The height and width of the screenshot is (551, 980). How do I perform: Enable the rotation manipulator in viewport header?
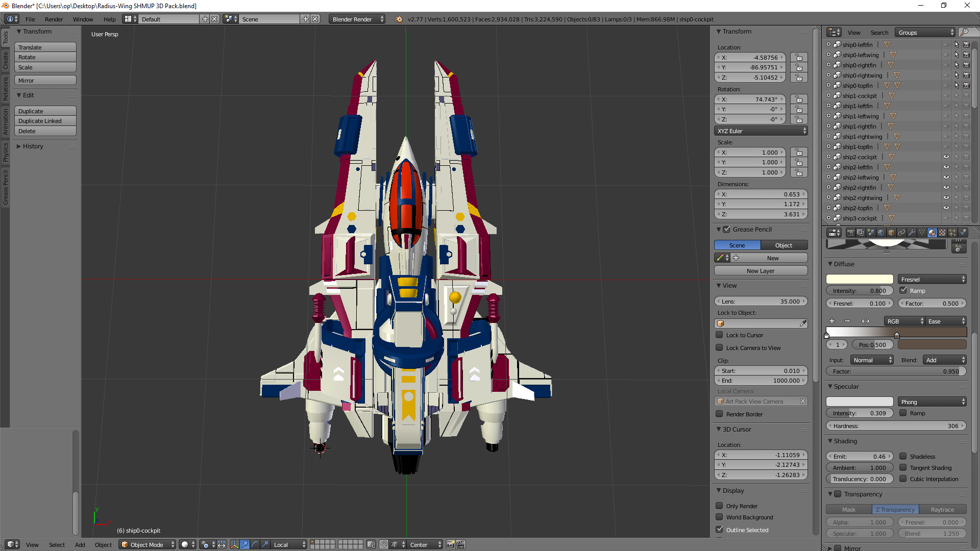click(254, 545)
